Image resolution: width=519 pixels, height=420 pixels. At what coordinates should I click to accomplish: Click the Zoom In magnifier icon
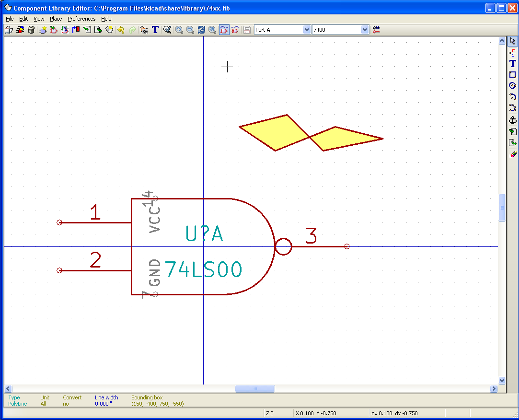tap(179, 30)
